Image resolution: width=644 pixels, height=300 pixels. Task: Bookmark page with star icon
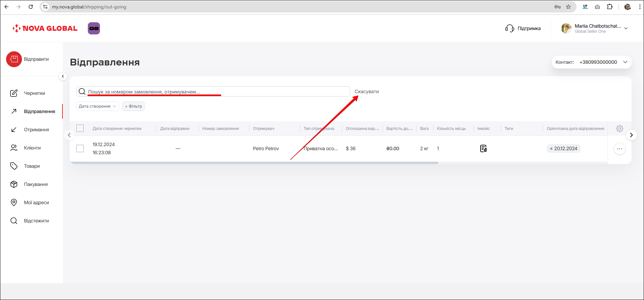coord(568,7)
